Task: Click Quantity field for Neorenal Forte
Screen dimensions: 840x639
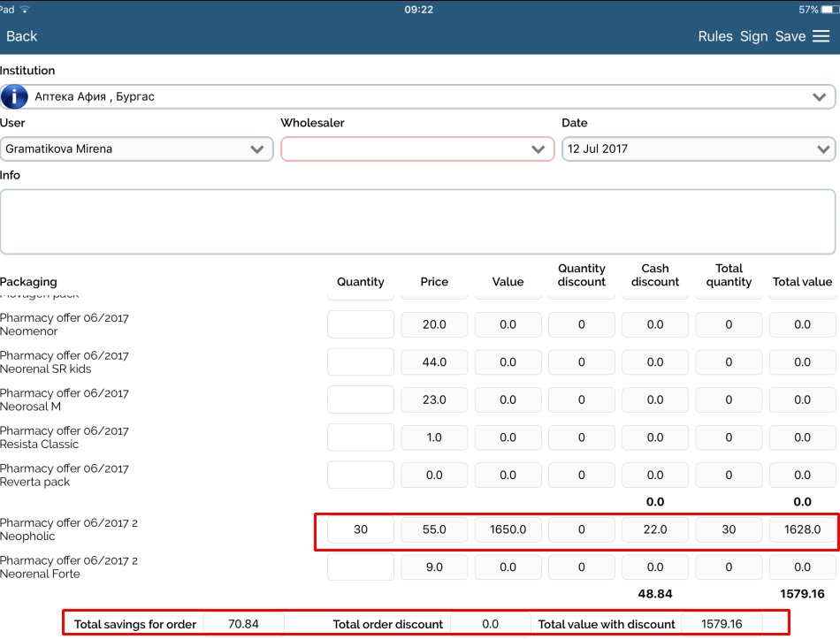Action: [360, 567]
